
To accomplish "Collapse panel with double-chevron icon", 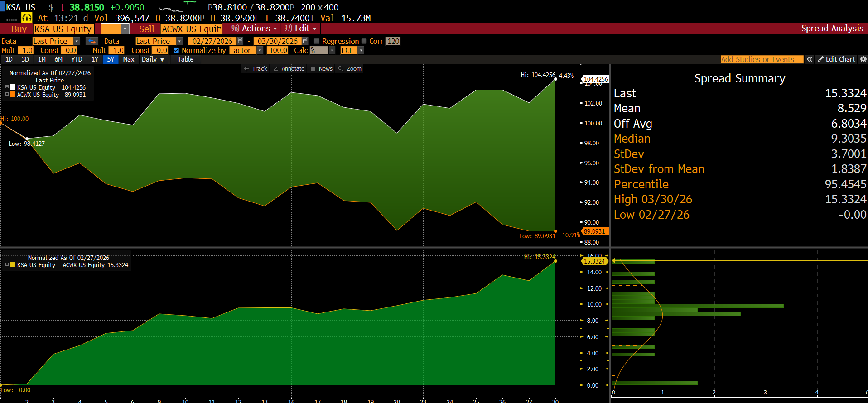I will [x=809, y=59].
